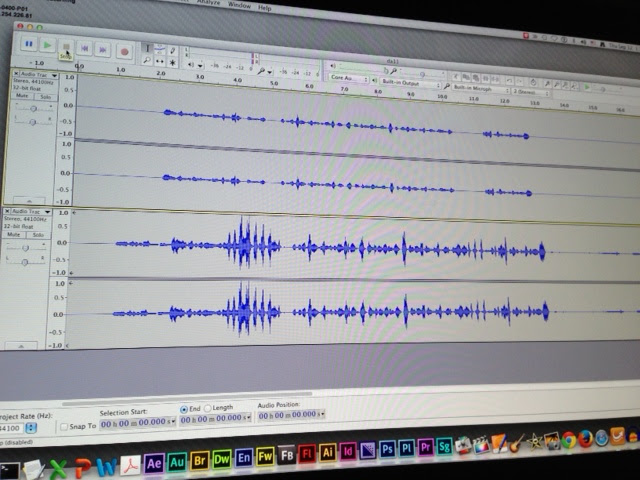Click the Play-at-speed green icon
This screenshot has height=480, width=640.
[587, 87]
